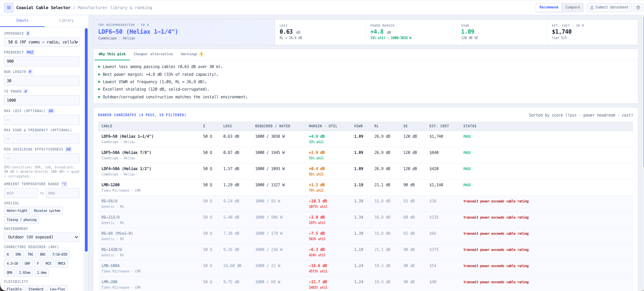Click the $1,740 estimated cost value

coord(562,32)
